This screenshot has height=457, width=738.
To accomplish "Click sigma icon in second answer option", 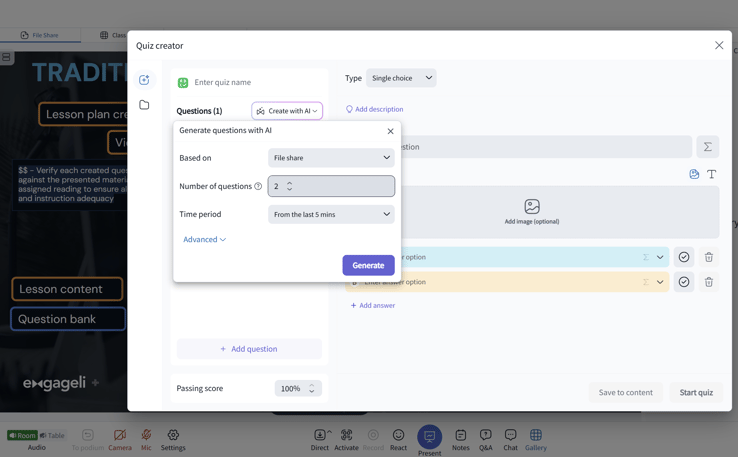I will pyautogui.click(x=646, y=282).
